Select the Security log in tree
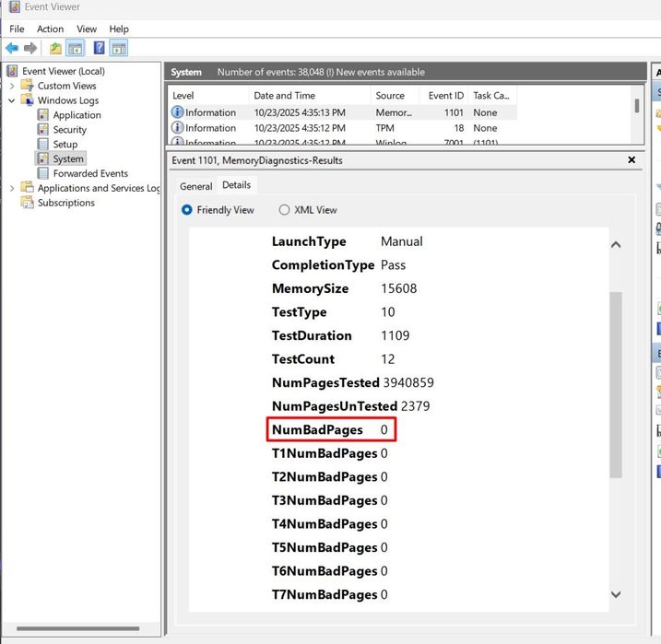This screenshot has width=661, height=644. tap(69, 130)
